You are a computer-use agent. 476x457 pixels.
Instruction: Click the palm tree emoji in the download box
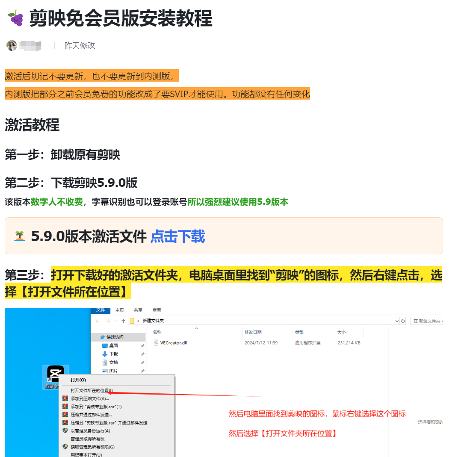[19, 236]
